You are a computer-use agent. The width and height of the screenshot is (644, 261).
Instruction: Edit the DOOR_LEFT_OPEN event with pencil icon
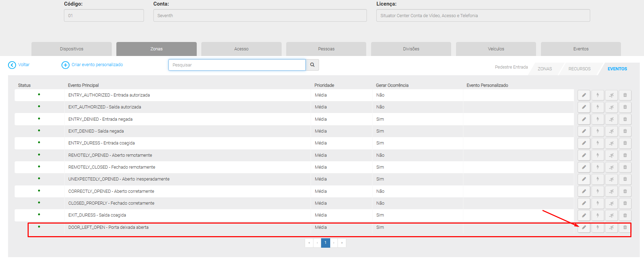pyautogui.click(x=584, y=227)
